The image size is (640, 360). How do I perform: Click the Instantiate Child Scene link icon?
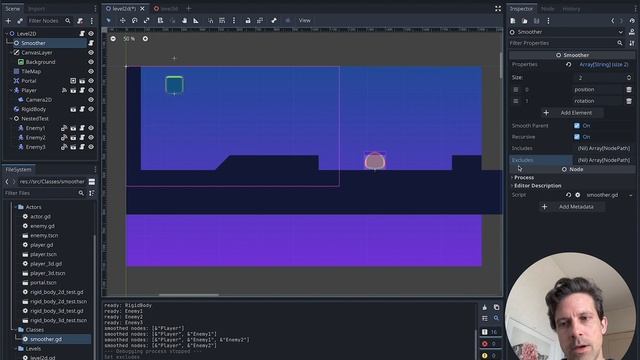[20, 21]
